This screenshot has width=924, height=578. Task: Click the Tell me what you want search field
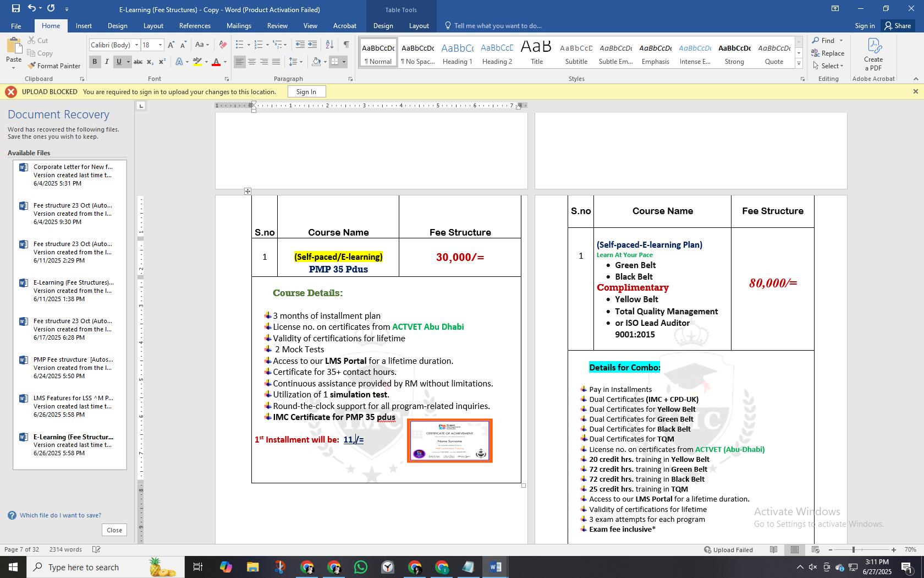pyautogui.click(x=498, y=26)
